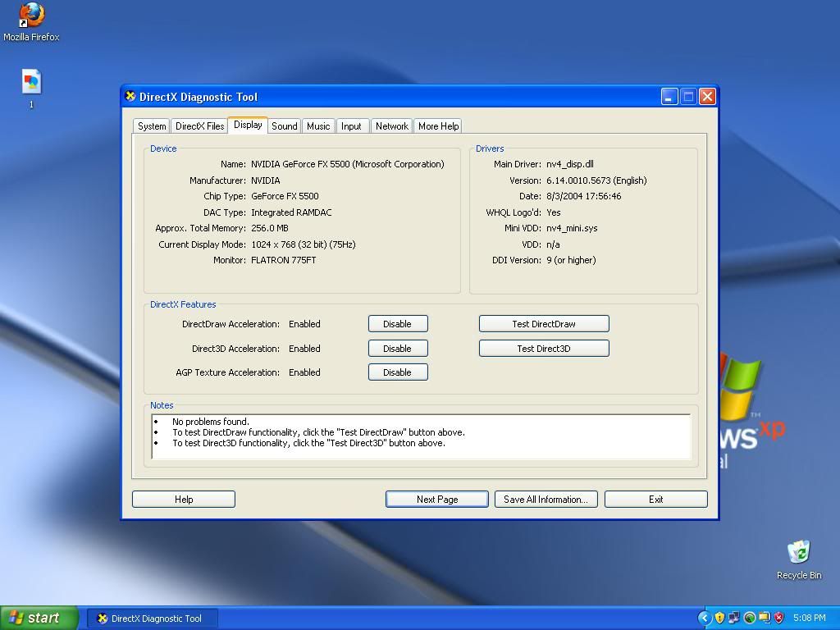Minimize the DirectX Diagnostic Tool window
840x630 pixels.
coord(669,97)
